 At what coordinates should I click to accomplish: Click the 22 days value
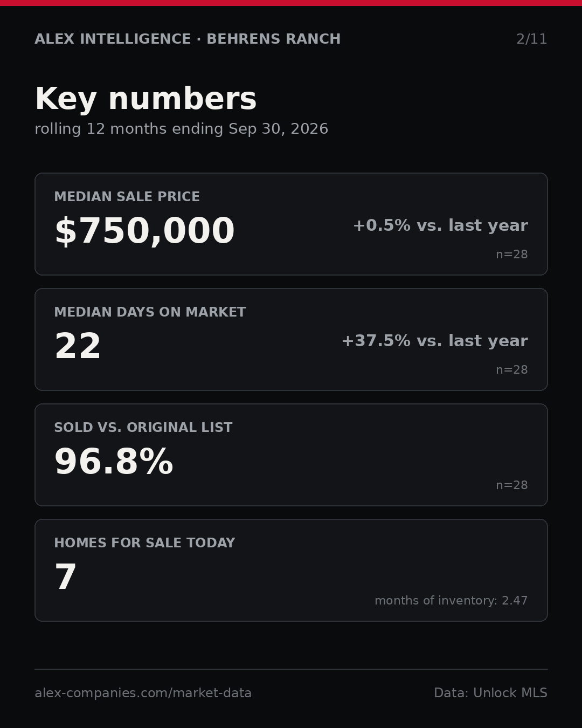[78, 347]
